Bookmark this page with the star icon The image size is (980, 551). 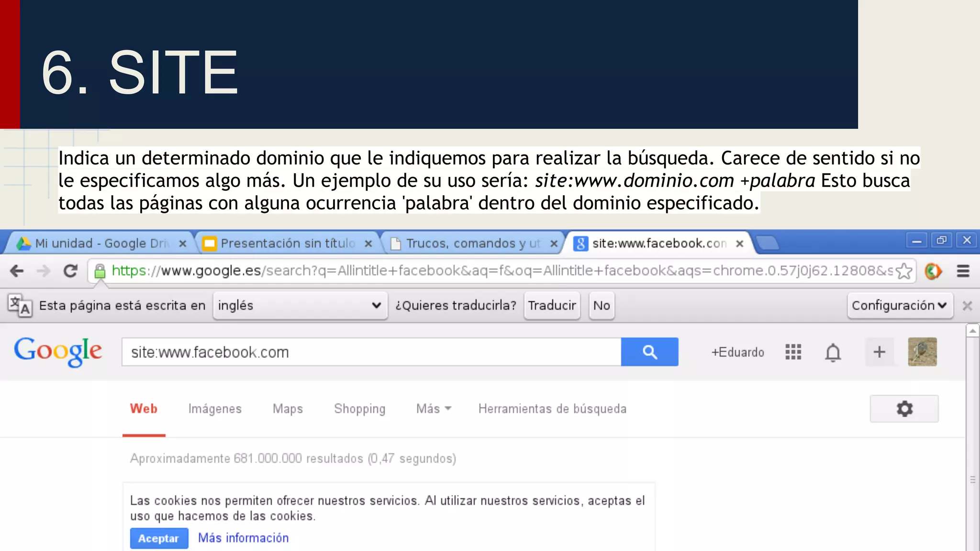pyautogui.click(x=904, y=271)
